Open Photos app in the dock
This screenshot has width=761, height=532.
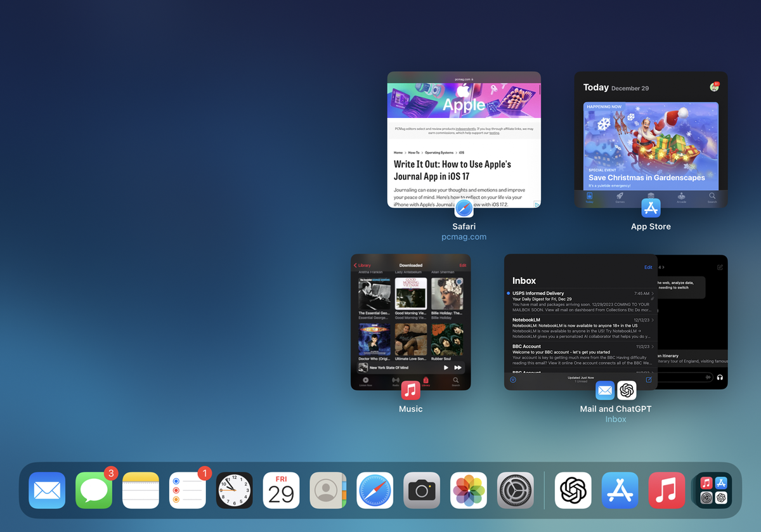point(469,490)
